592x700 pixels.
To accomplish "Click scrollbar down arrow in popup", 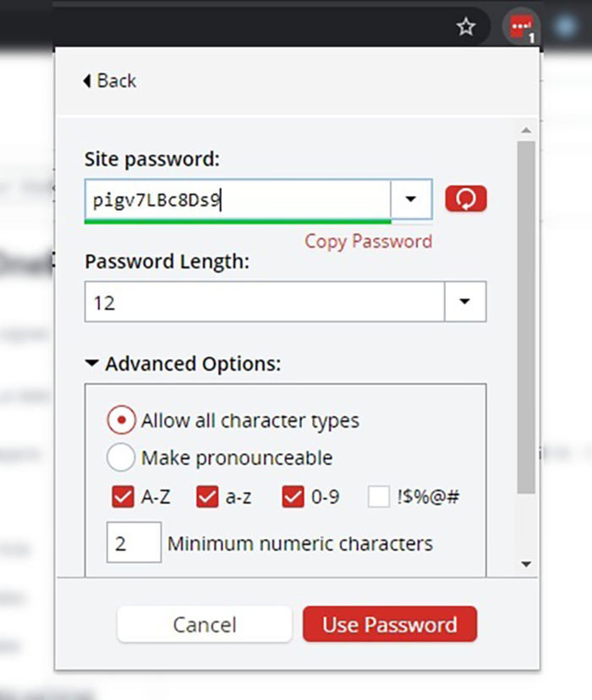I will coord(526,564).
